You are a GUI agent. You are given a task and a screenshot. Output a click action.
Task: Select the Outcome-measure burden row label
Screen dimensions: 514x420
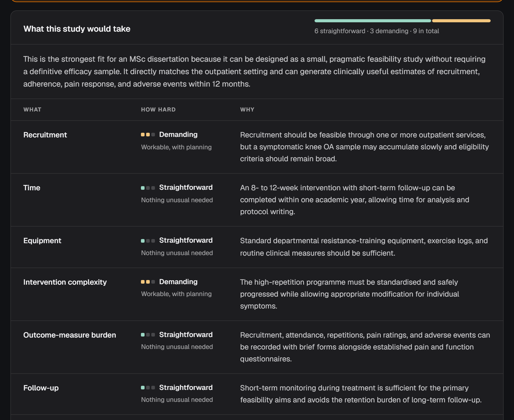tap(70, 335)
